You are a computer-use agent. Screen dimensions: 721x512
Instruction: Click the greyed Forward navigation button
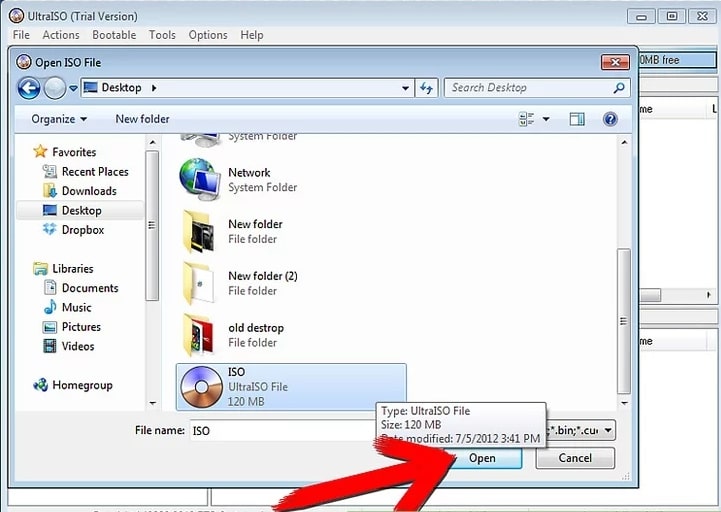pos(55,87)
